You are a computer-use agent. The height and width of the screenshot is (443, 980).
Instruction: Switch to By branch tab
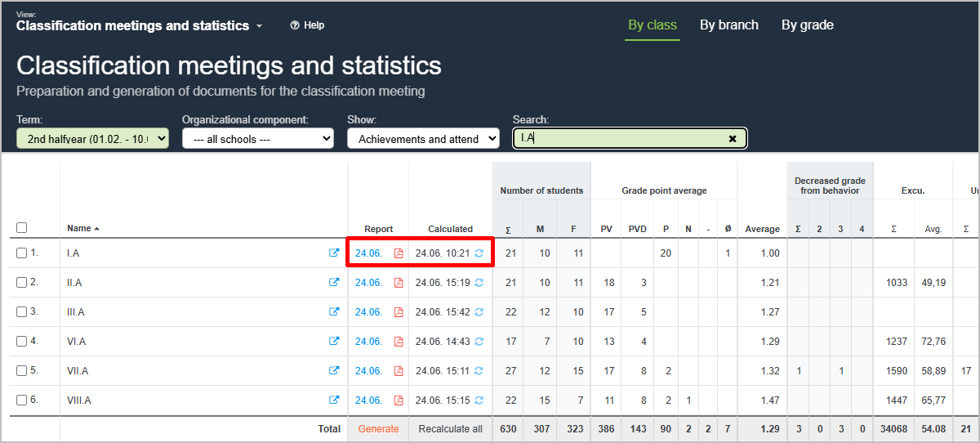728,25
